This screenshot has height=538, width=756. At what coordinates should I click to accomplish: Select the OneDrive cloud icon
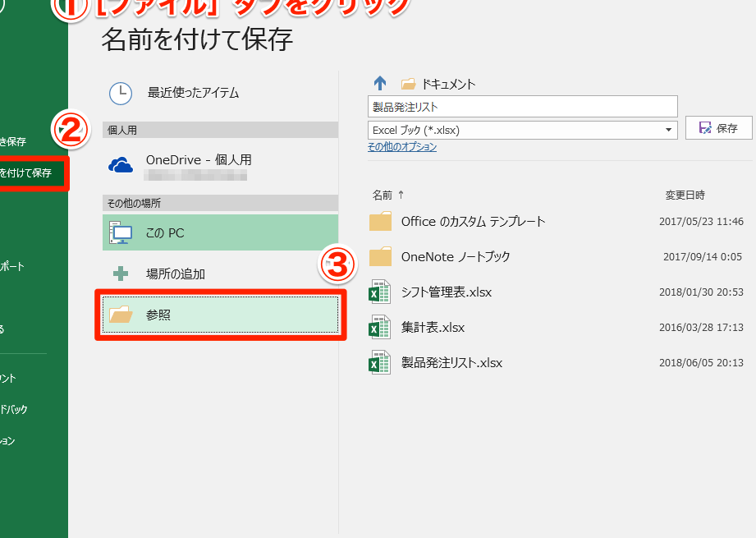click(x=121, y=165)
